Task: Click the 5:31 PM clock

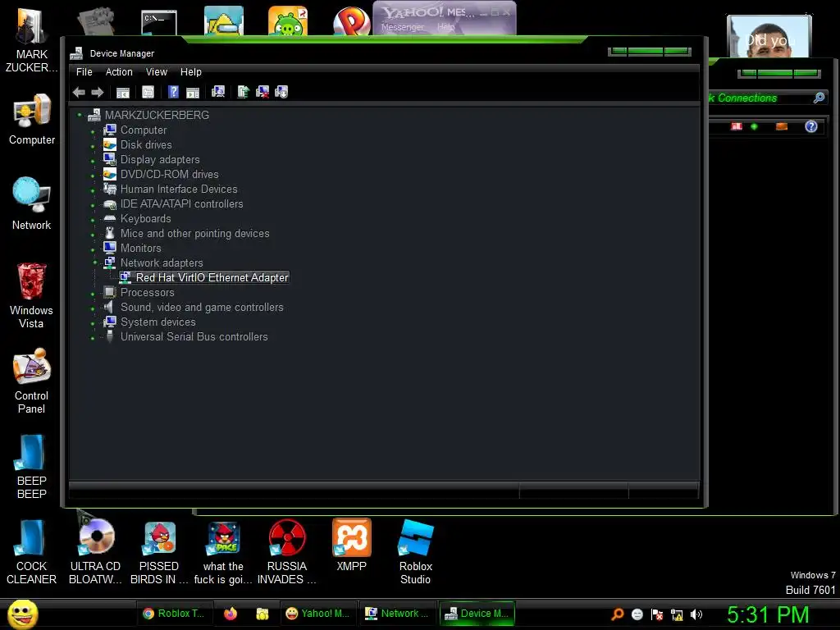Action: [x=768, y=614]
